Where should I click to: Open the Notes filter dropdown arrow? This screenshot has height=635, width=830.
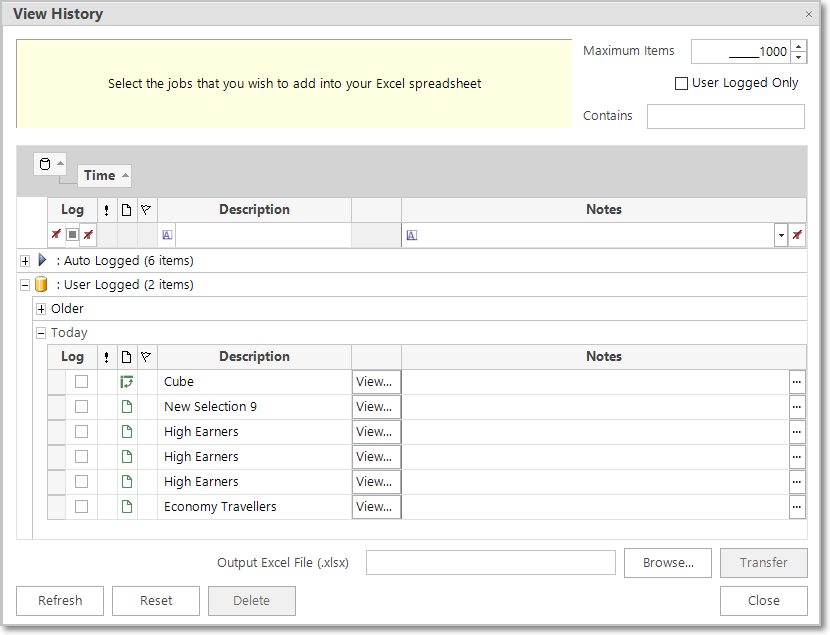tap(781, 235)
